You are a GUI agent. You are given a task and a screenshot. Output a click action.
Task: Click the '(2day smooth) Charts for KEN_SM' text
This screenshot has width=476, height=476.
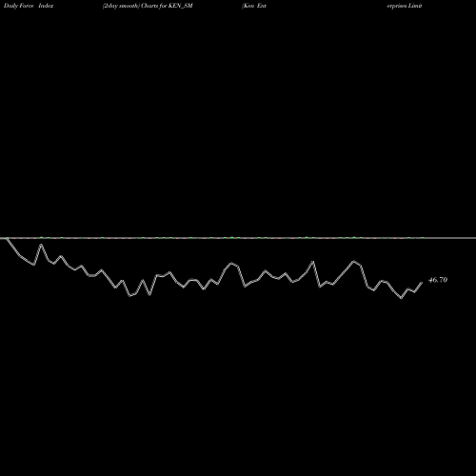pos(148,6)
